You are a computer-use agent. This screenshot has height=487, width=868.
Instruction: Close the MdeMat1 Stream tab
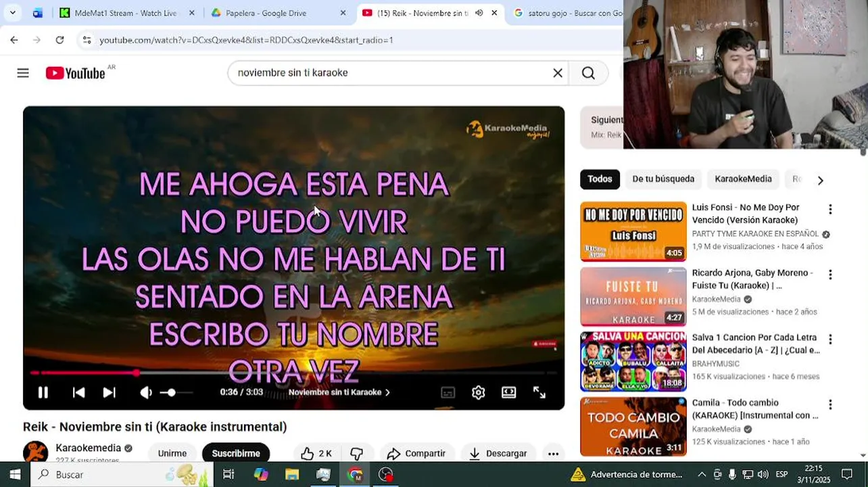tap(192, 13)
